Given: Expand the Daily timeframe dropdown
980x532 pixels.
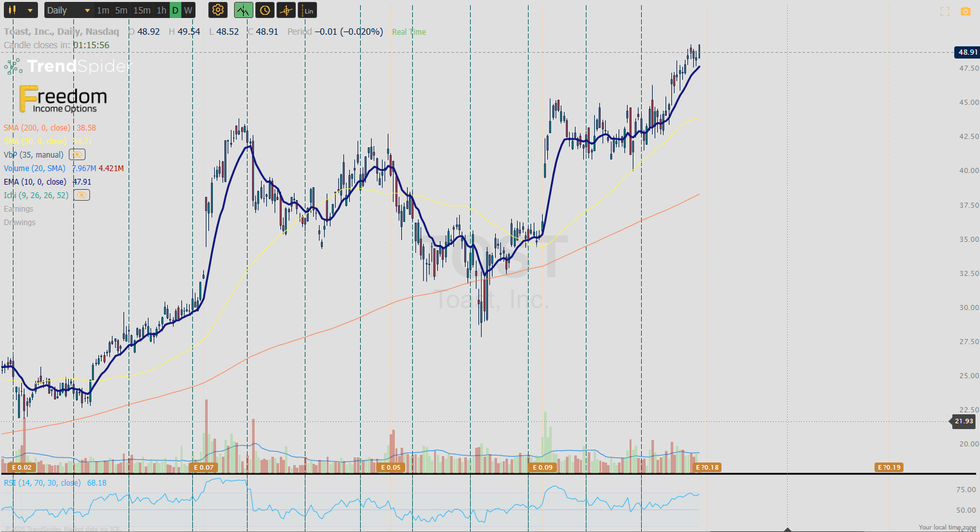Looking at the screenshot, I should tap(68, 10).
